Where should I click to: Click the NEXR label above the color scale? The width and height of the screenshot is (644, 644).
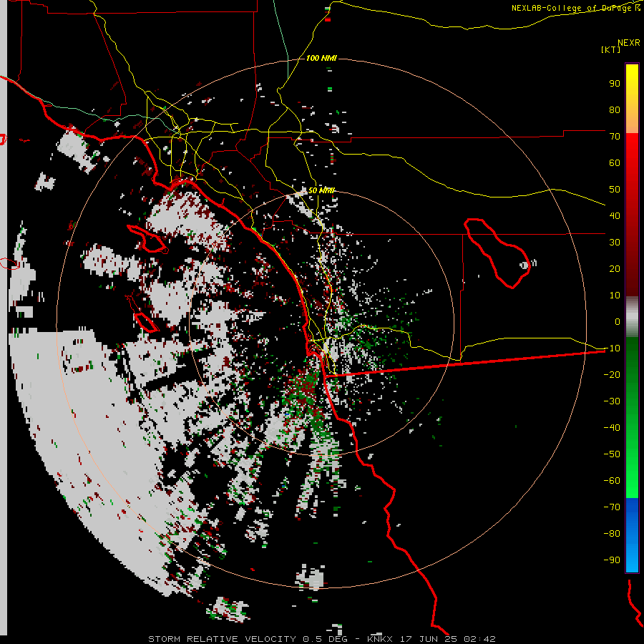pyautogui.click(x=629, y=43)
